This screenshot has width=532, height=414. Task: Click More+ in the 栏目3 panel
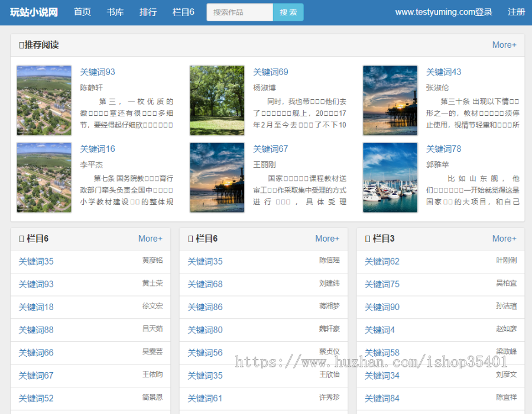coord(504,239)
